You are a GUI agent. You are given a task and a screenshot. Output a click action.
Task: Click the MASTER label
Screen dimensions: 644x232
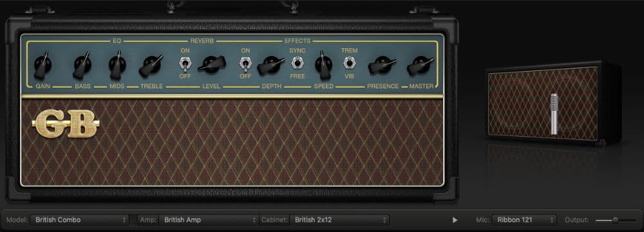coord(421,86)
